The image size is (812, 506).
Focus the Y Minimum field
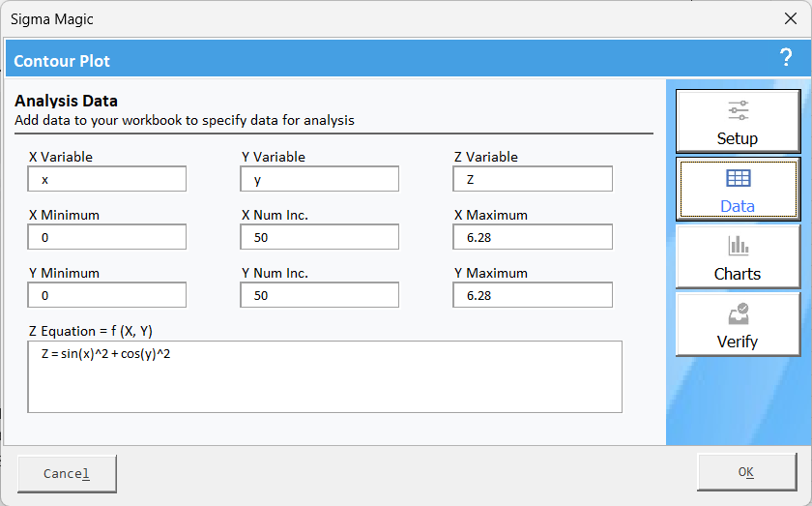[107, 295]
